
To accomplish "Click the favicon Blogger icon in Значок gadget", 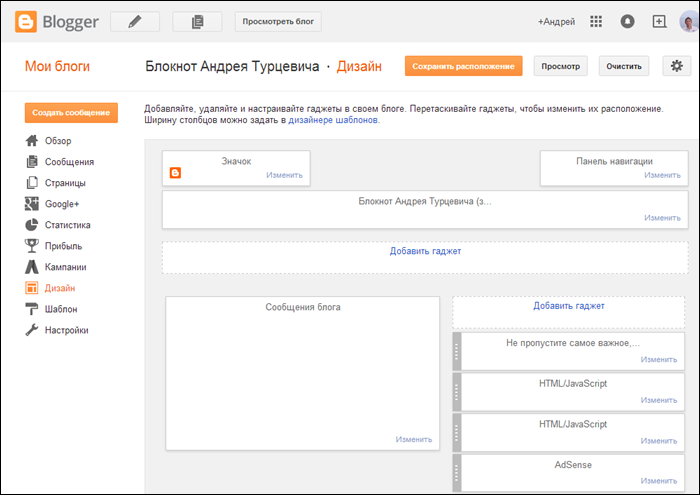I will coord(175,173).
